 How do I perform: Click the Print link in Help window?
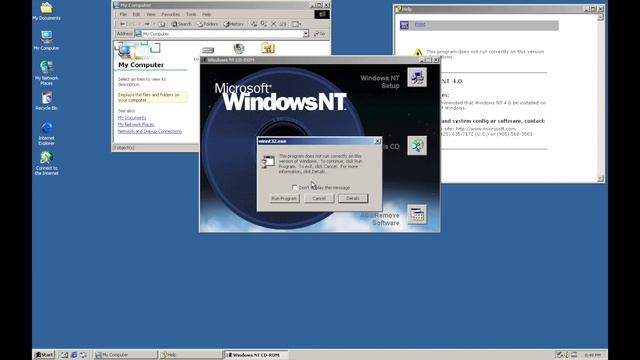[420, 24]
